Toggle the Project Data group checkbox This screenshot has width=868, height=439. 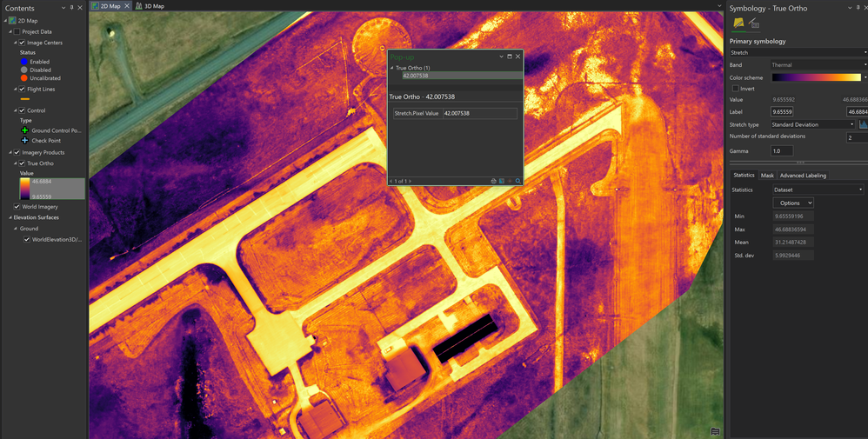click(17, 31)
